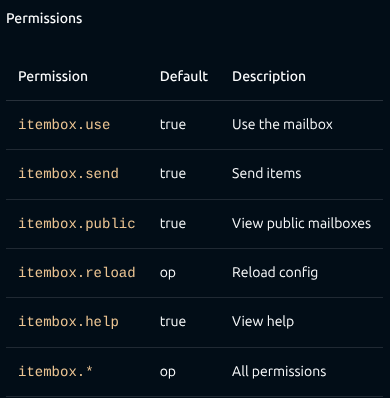This screenshot has height=398, width=390.
Task: Click the Permissions section heading
Action: (44, 18)
